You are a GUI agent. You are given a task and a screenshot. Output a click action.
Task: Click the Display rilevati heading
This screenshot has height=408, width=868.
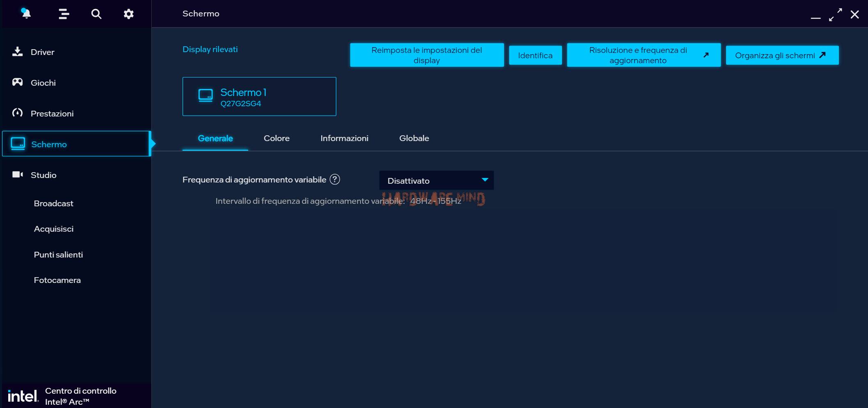pyautogui.click(x=210, y=49)
